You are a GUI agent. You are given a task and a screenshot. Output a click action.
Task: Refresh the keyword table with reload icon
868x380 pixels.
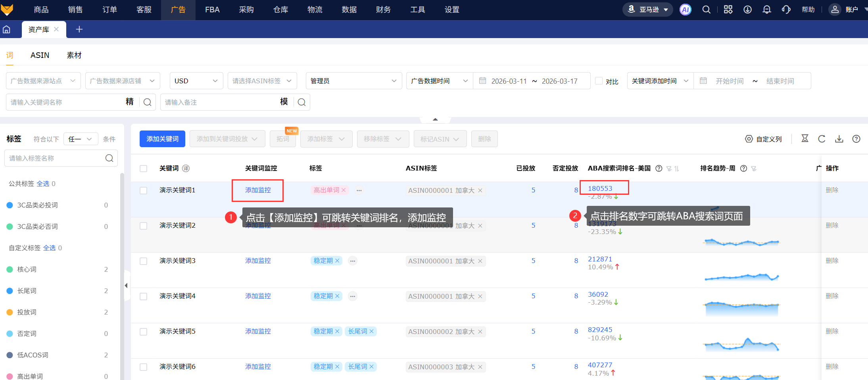(822, 139)
